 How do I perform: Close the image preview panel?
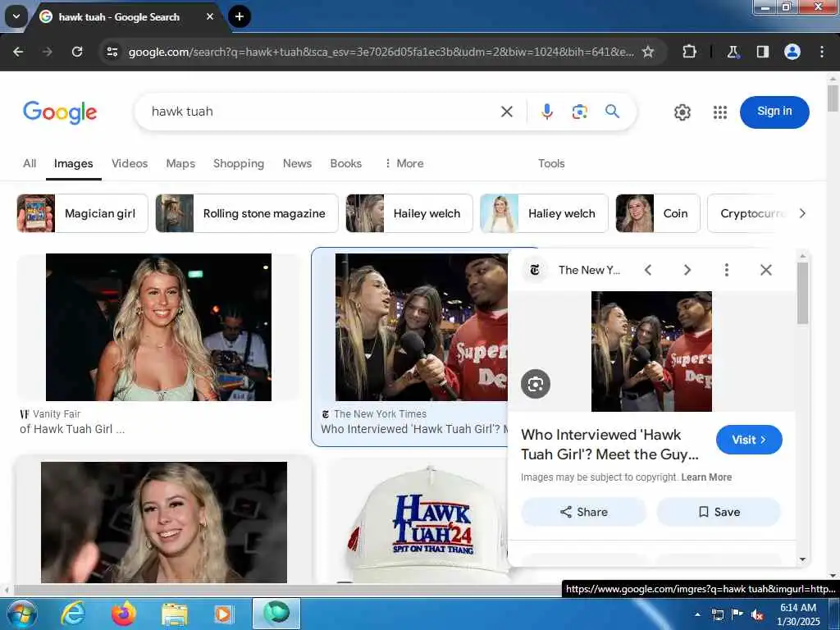(x=766, y=270)
